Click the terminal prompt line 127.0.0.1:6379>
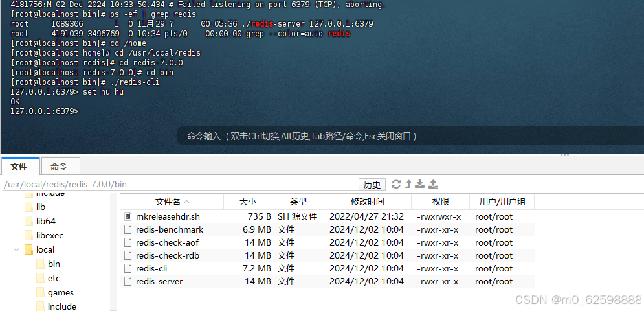 (45, 111)
